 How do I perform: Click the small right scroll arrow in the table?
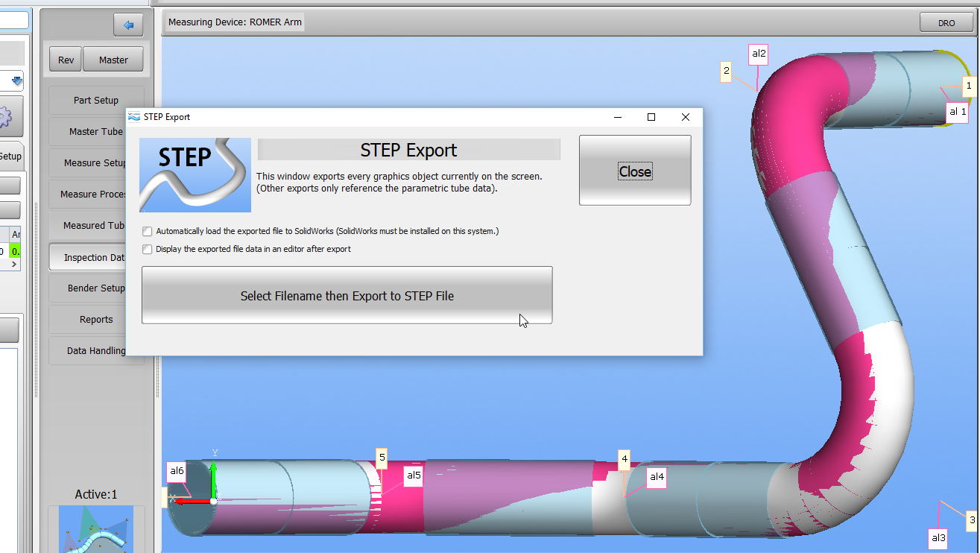(14, 264)
